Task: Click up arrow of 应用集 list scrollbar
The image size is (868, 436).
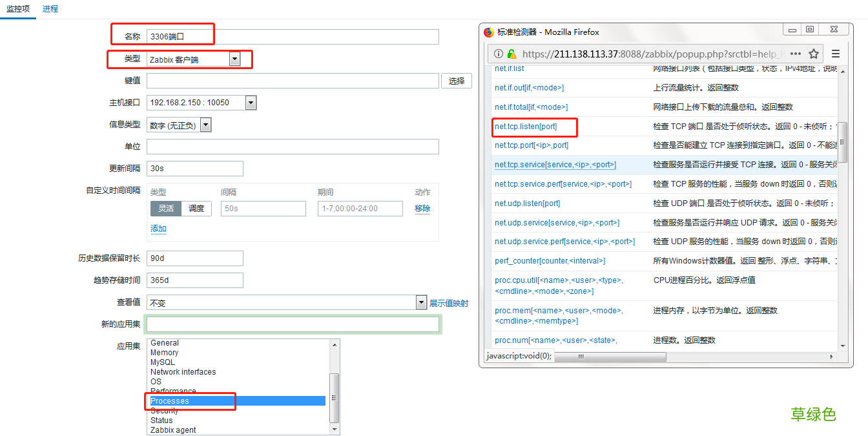Action: pos(334,344)
